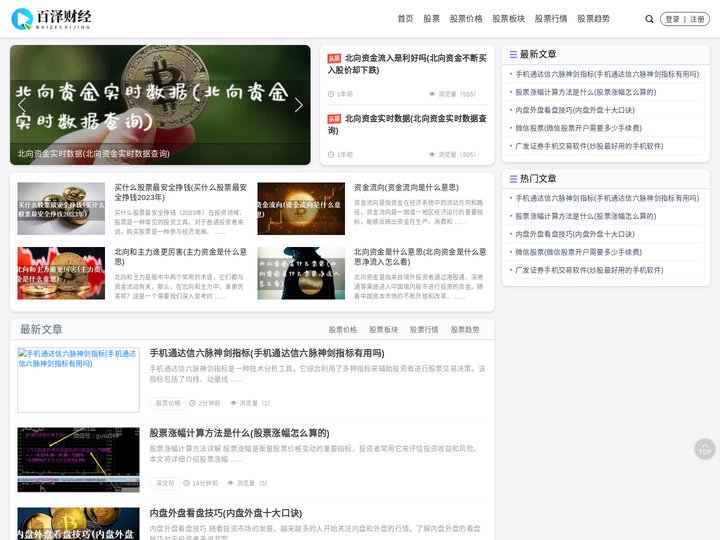Click the TOP back-to-top button

coord(704,449)
